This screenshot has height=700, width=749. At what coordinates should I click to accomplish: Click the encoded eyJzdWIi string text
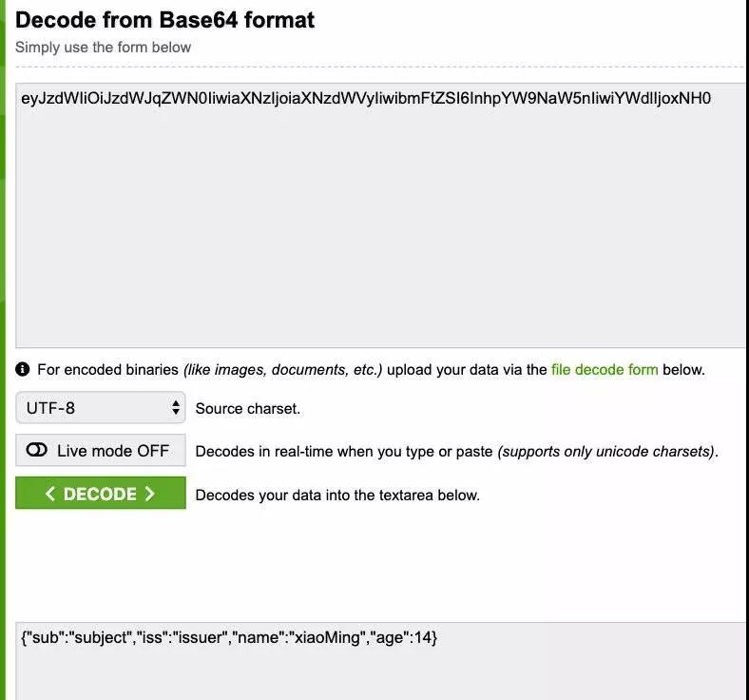[x=366, y=98]
